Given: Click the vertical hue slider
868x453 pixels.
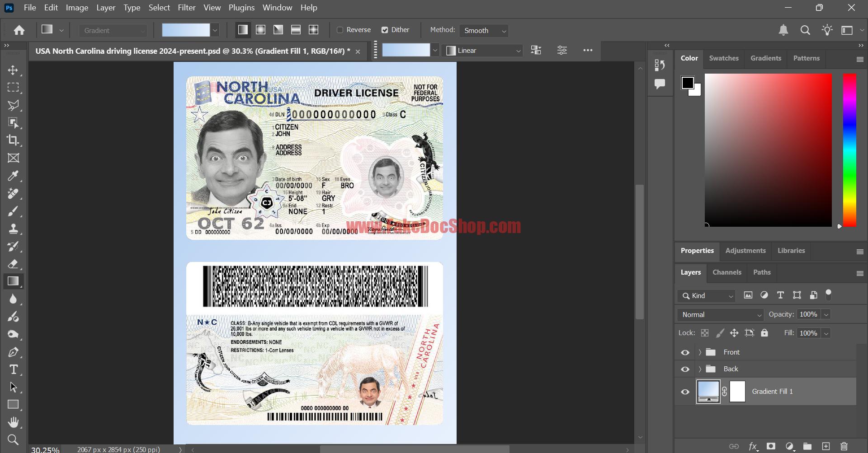Looking at the screenshot, I should [849, 150].
